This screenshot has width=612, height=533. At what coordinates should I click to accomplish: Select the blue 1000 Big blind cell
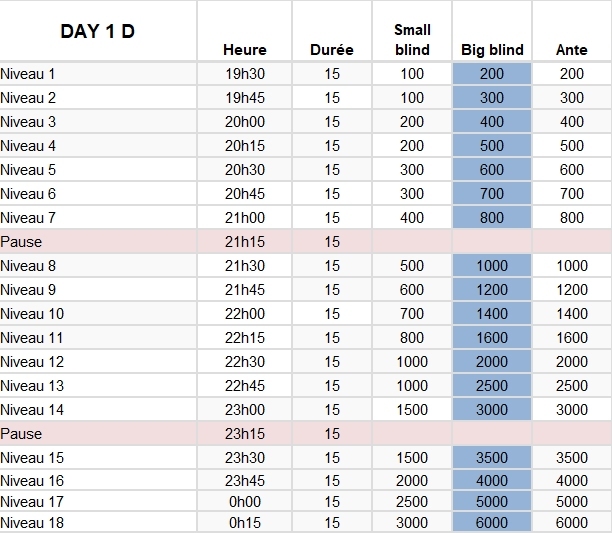click(492, 266)
